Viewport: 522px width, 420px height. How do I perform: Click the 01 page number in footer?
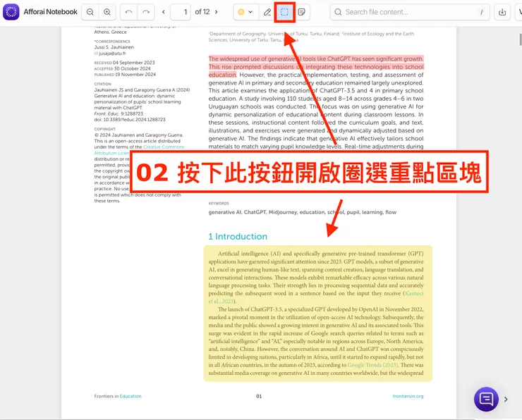click(x=259, y=396)
